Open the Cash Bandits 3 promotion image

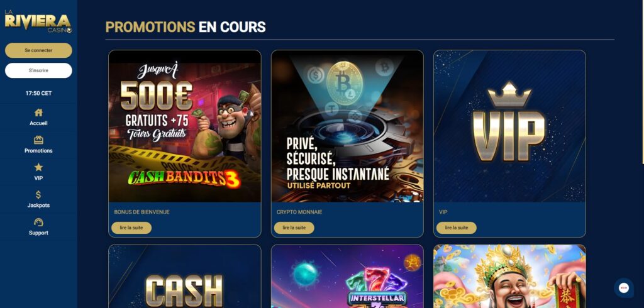pyautogui.click(x=185, y=126)
